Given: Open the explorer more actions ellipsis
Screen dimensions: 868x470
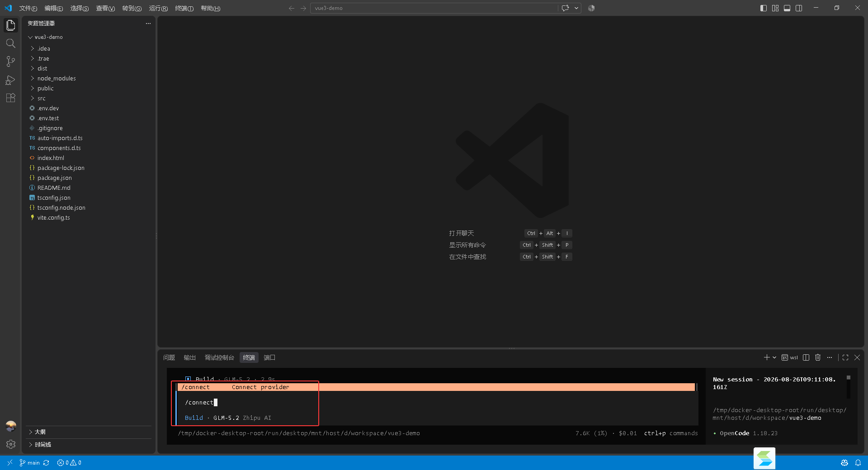Looking at the screenshot, I should coord(148,23).
